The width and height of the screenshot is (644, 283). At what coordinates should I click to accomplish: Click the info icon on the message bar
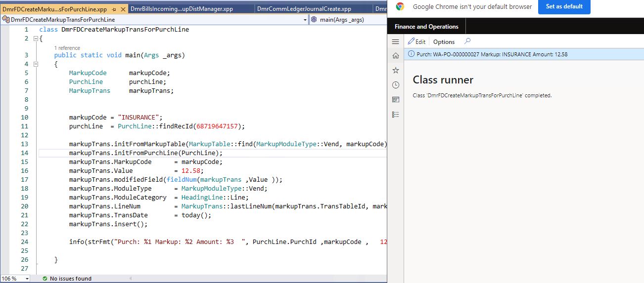coord(411,54)
